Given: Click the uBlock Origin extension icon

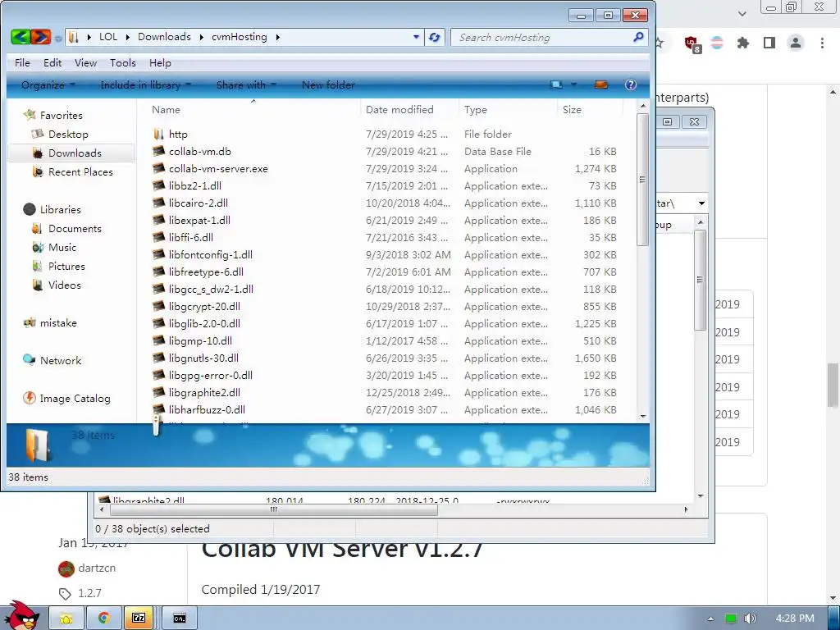Looking at the screenshot, I should (692, 44).
